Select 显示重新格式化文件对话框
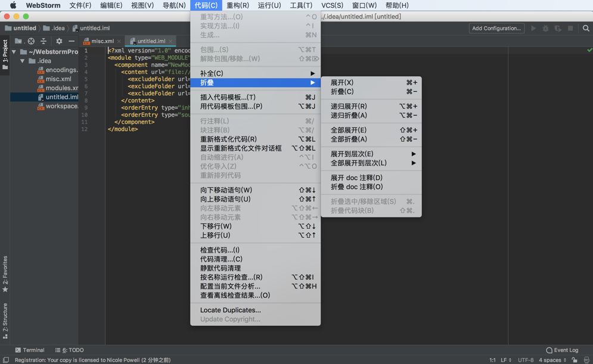This screenshot has height=364, width=593. 255,148
